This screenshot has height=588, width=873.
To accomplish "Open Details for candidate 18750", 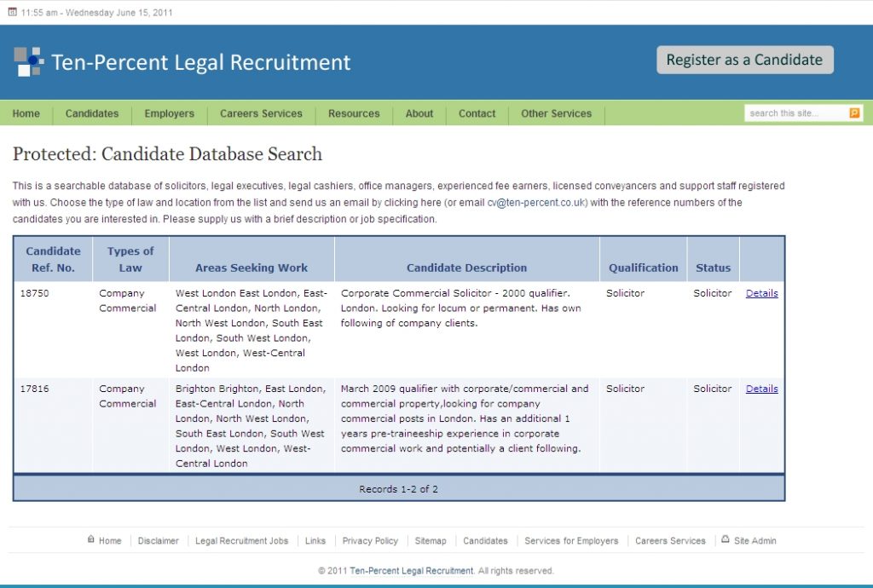I will [761, 293].
